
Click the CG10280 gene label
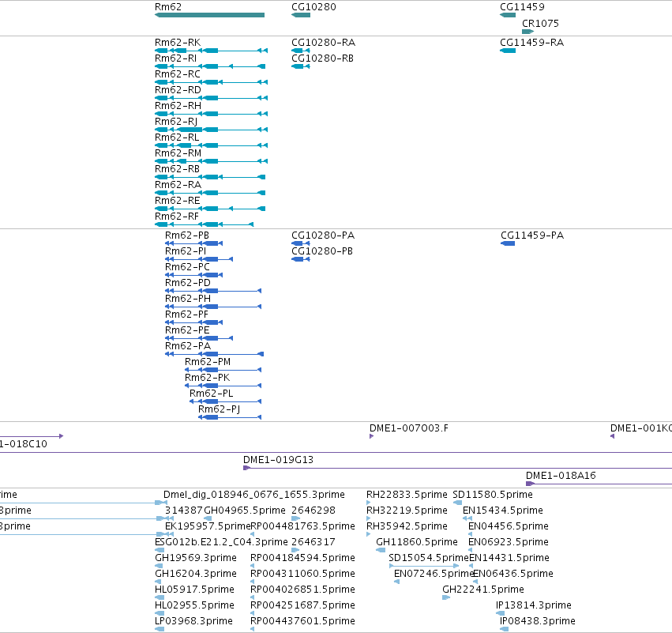coord(313,7)
